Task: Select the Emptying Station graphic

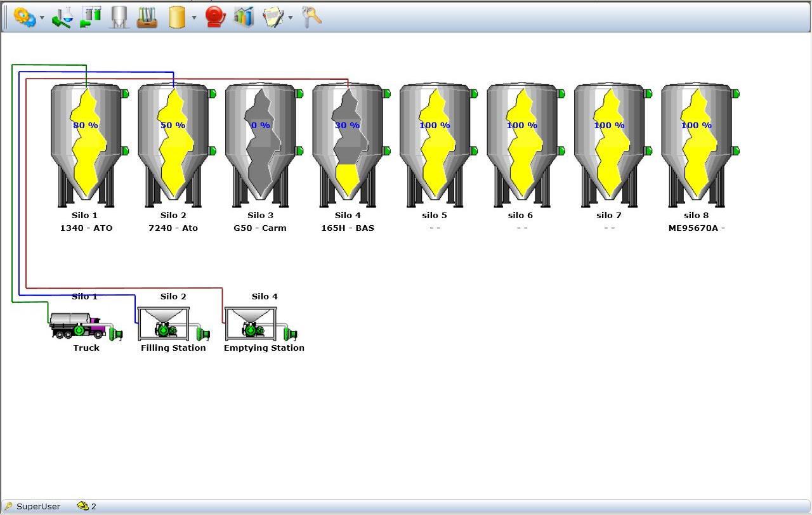Action: (251, 323)
